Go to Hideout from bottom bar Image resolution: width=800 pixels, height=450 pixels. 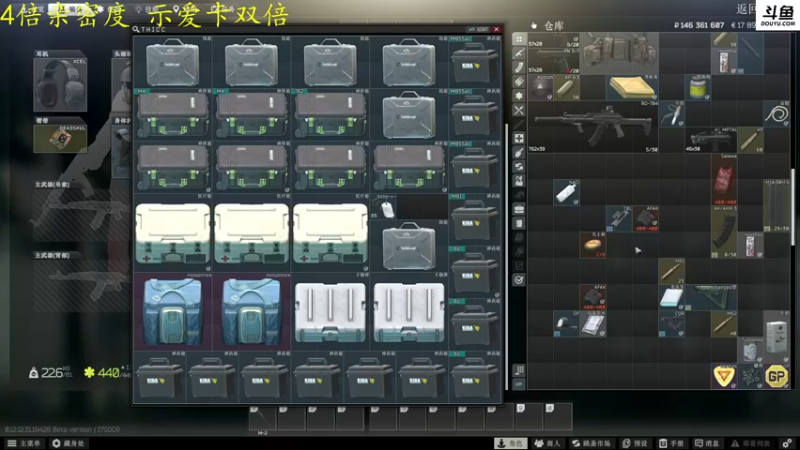click(69, 443)
